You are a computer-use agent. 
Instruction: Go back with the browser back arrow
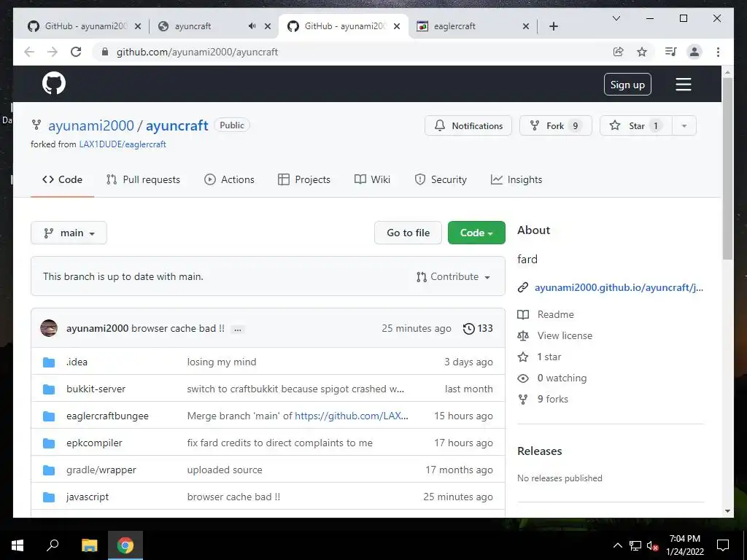(x=29, y=52)
